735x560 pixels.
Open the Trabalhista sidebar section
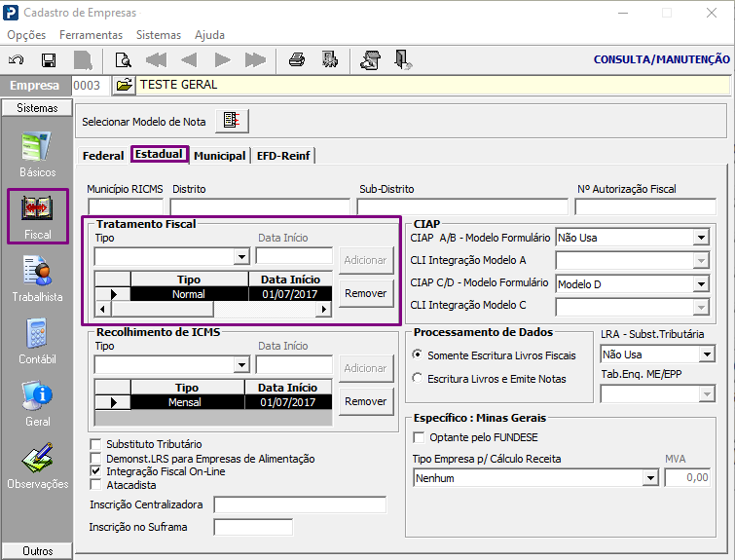coord(38,280)
